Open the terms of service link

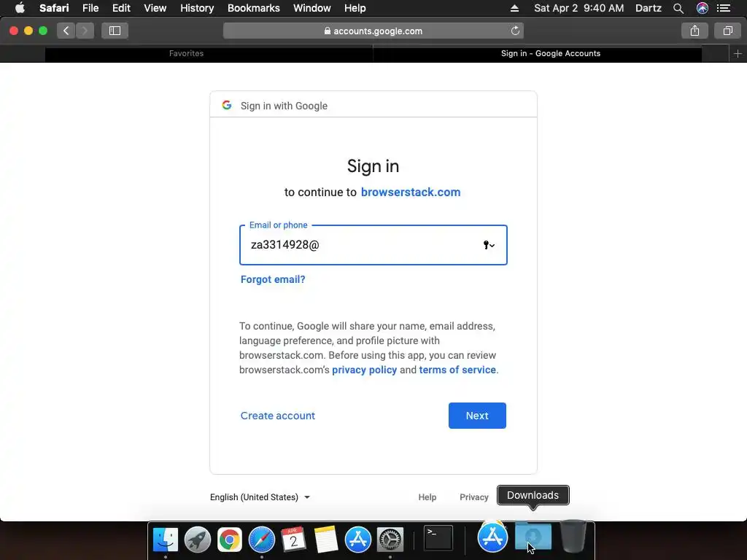457,370
